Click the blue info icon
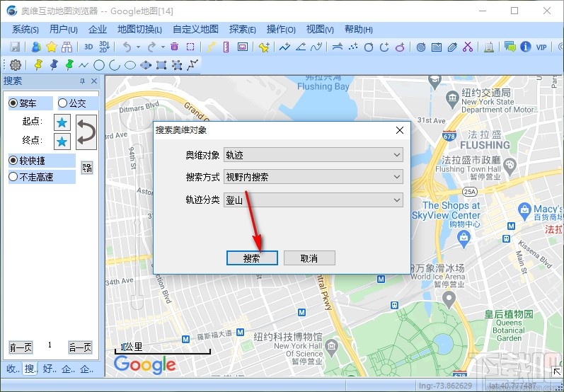Screen dimensions: 564x392 pos(526,47)
